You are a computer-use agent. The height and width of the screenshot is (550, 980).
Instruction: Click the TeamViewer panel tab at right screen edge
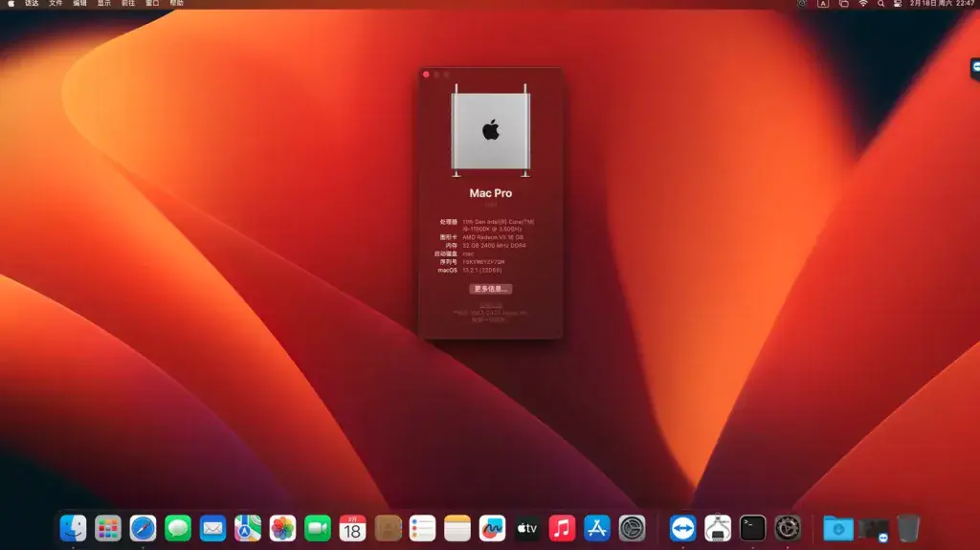pyautogui.click(x=975, y=68)
